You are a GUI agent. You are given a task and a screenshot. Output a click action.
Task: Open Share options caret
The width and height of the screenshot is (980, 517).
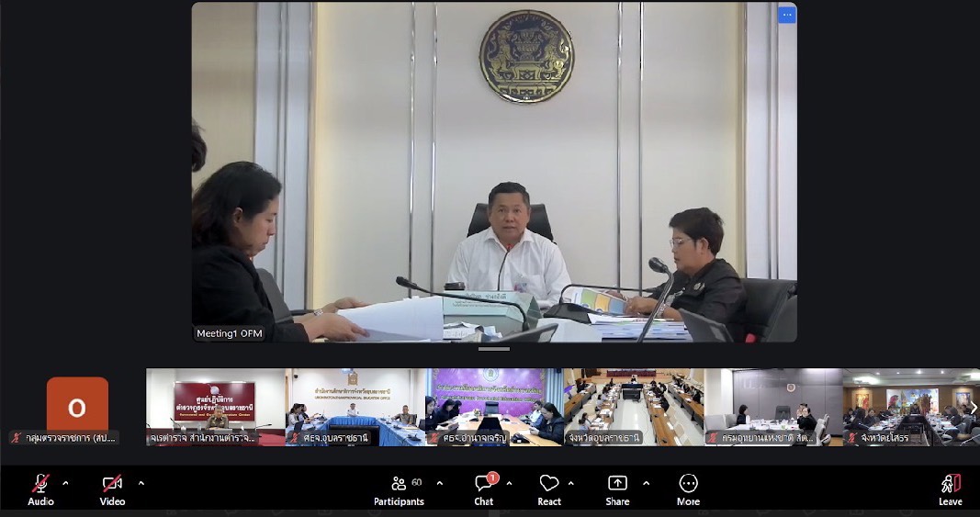[x=646, y=482]
